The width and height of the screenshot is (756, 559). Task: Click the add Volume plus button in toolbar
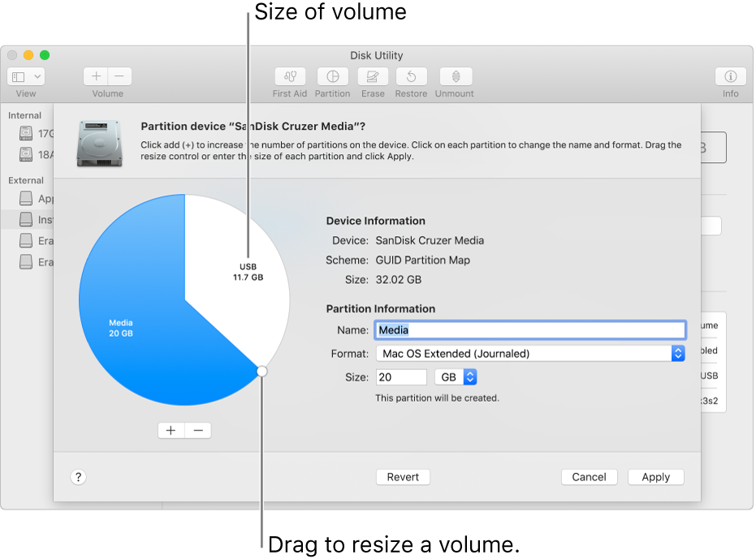96,76
